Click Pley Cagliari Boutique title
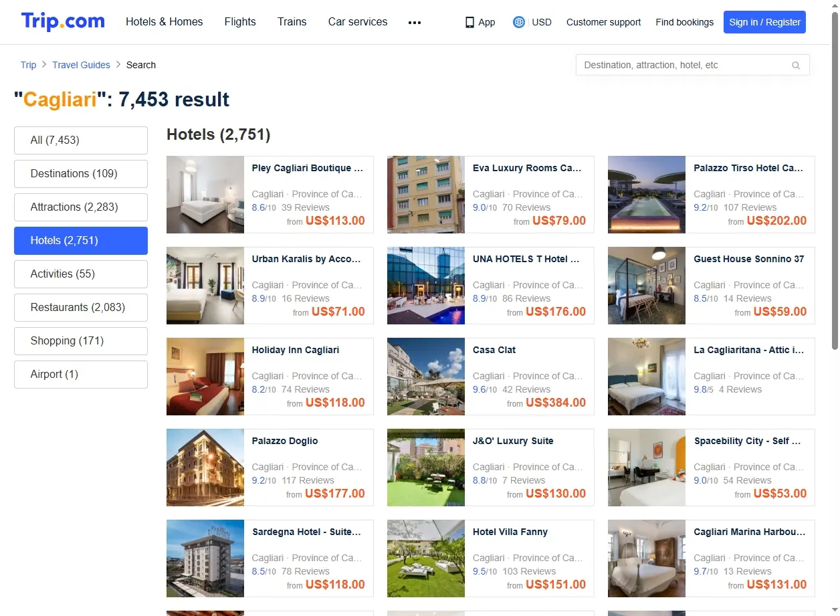 pos(307,168)
